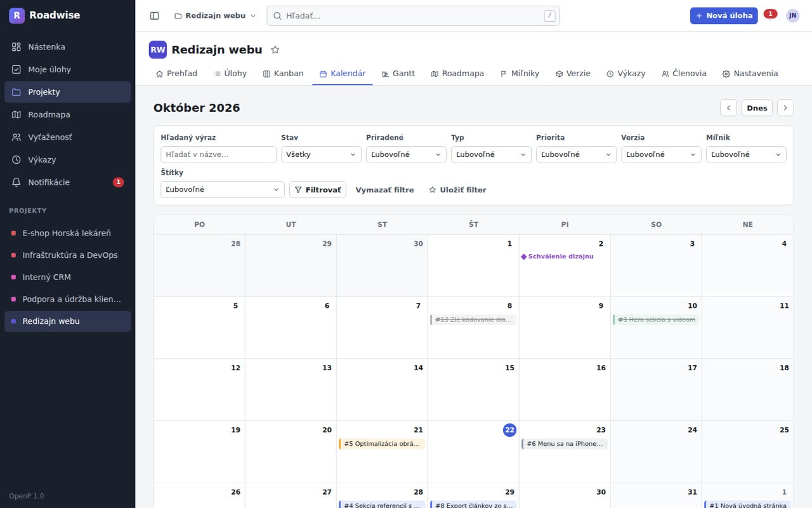
Task: Switch to the Kanban tab
Action: tap(283, 74)
